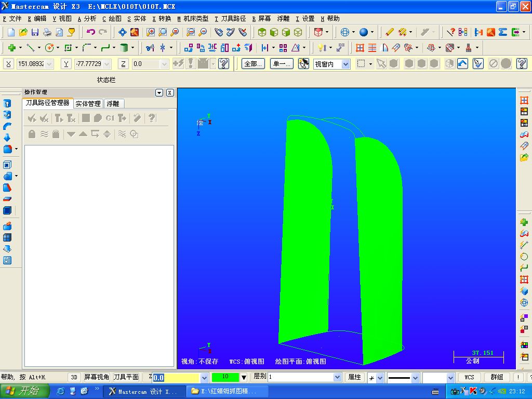
Task: Toggle 3D construction mode
Action: point(74,377)
